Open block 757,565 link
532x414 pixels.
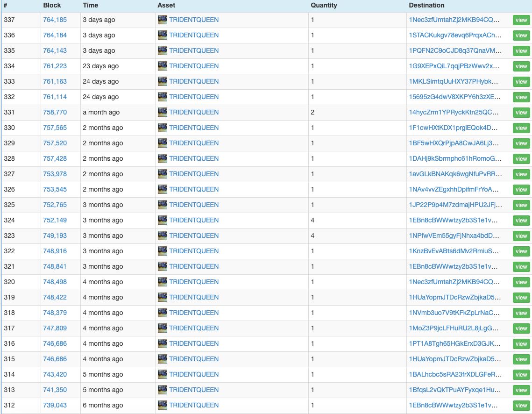(55, 128)
